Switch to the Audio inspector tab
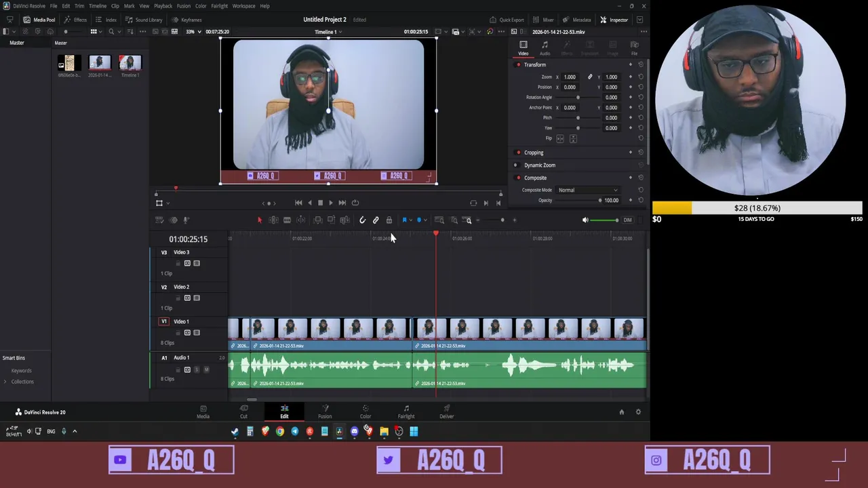868x488 pixels. click(x=545, y=47)
